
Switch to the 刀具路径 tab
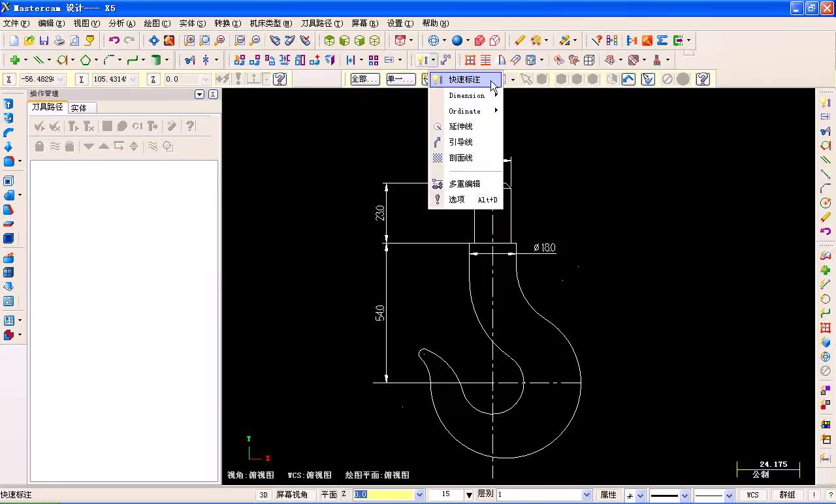coord(47,107)
